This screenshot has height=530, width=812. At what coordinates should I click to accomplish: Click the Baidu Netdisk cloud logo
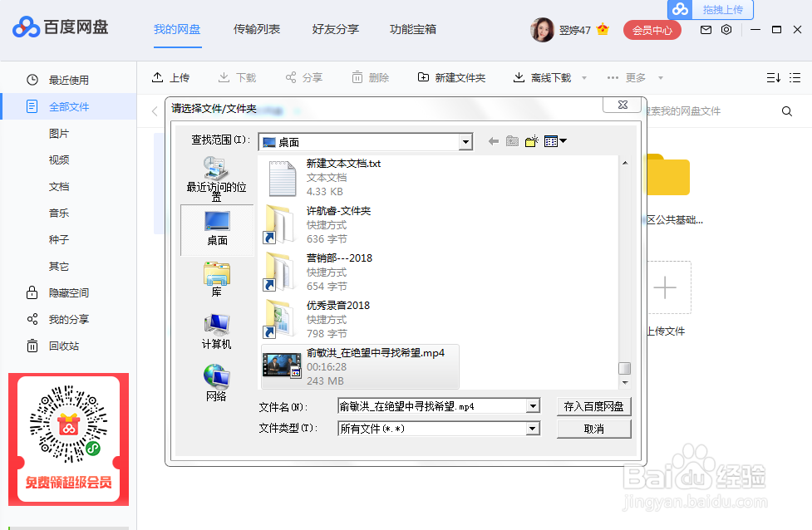(26, 27)
